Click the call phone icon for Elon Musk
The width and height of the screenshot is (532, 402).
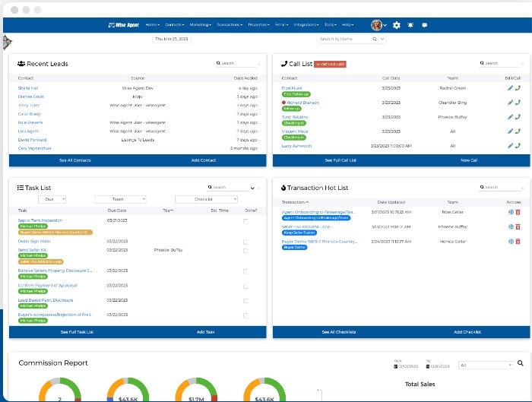pos(518,88)
